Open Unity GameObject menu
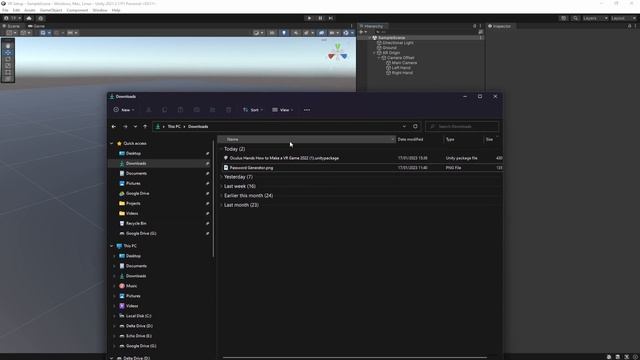This screenshot has height=360, width=640. 51,10
